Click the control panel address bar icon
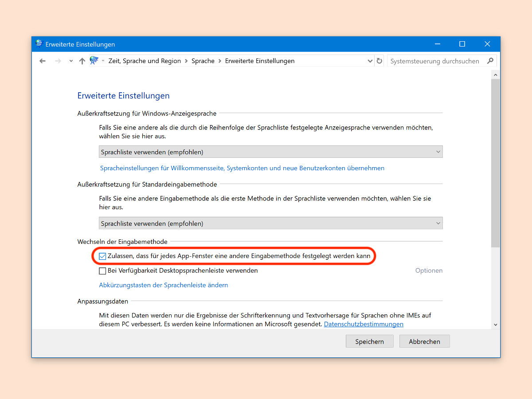Image resolution: width=532 pixels, height=399 pixels. (x=94, y=61)
